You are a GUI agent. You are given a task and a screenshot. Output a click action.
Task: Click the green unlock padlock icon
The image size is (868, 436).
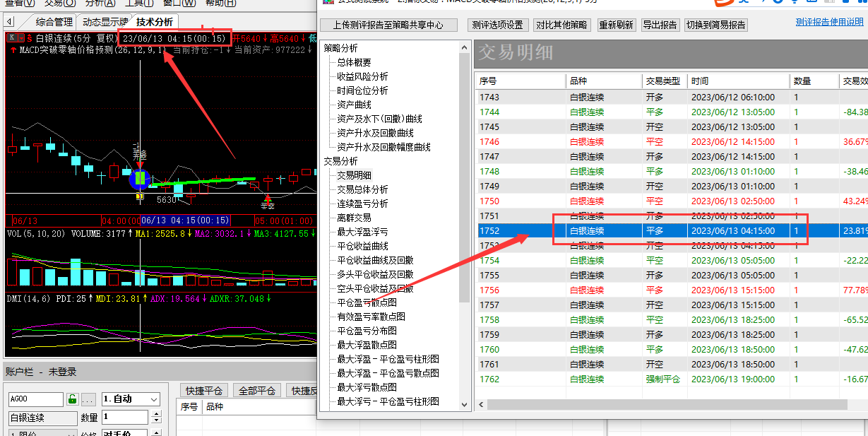pos(72,399)
